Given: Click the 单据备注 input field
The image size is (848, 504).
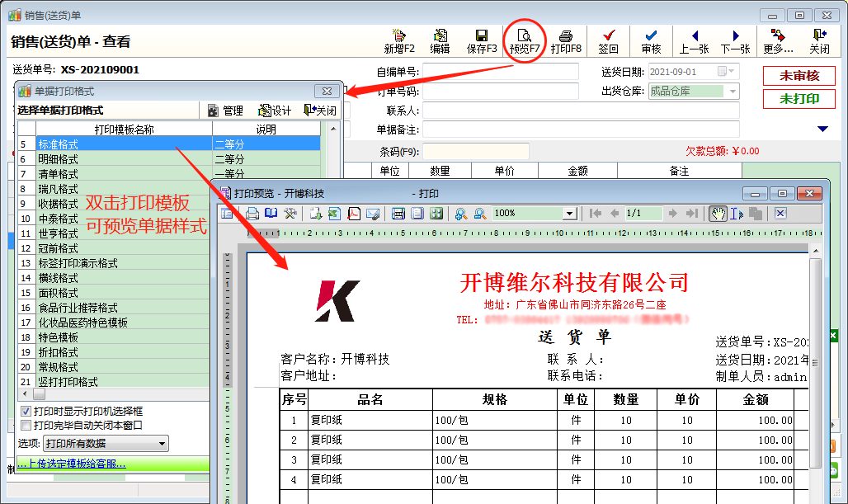Looking at the screenshot, I should pyautogui.click(x=581, y=130).
